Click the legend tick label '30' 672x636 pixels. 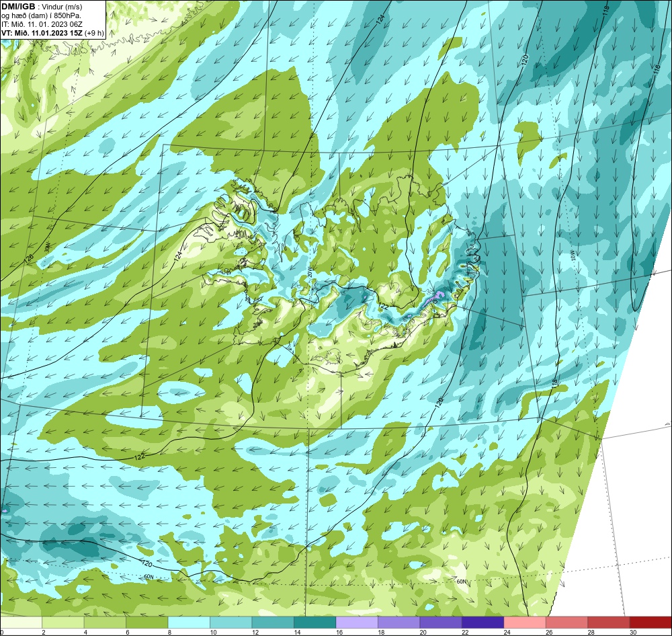pos(633,632)
